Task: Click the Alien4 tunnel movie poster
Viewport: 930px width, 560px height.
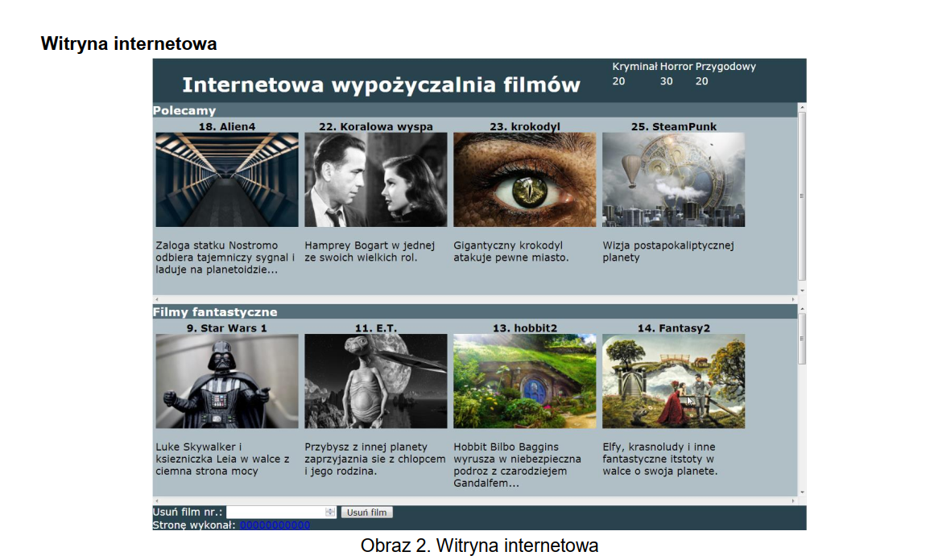Action: pos(226,179)
